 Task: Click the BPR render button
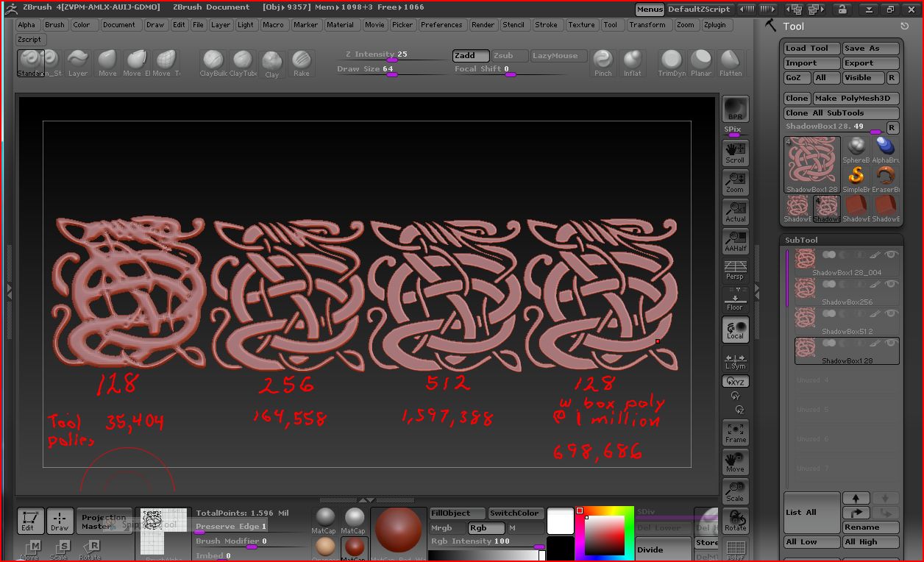click(735, 110)
